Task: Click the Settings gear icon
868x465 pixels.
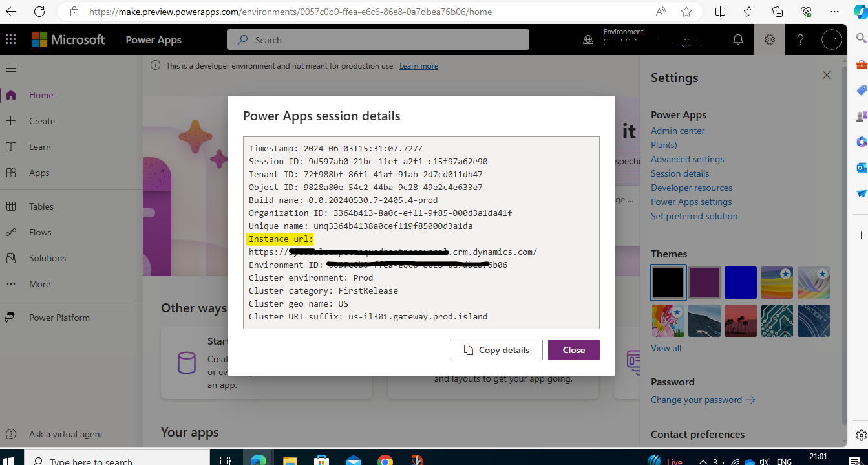Action: tap(769, 39)
